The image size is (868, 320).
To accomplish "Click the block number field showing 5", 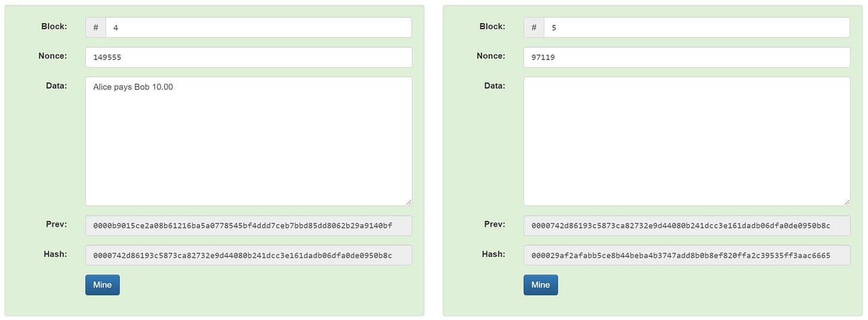I will pyautogui.click(x=696, y=28).
